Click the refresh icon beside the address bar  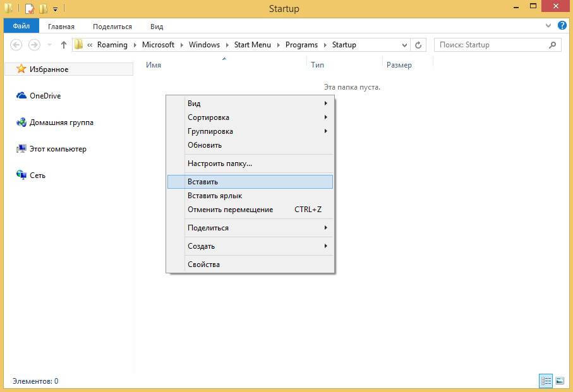coord(418,45)
